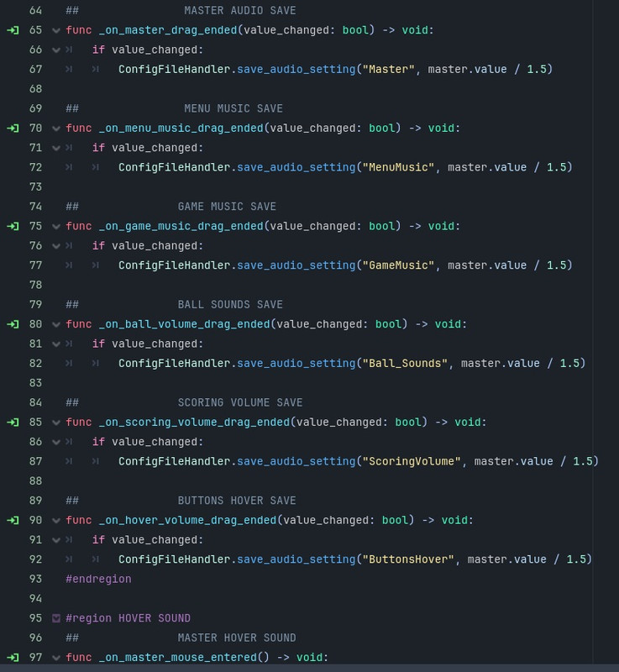Click the "ButtonsHover" string literal
This screenshot has height=672, width=619.
click(408, 559)
